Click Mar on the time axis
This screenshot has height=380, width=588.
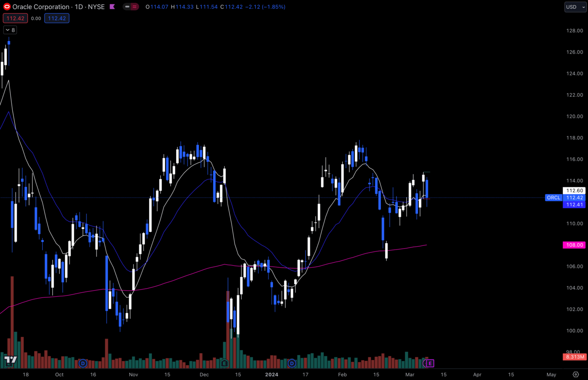[x=410, y=375]
